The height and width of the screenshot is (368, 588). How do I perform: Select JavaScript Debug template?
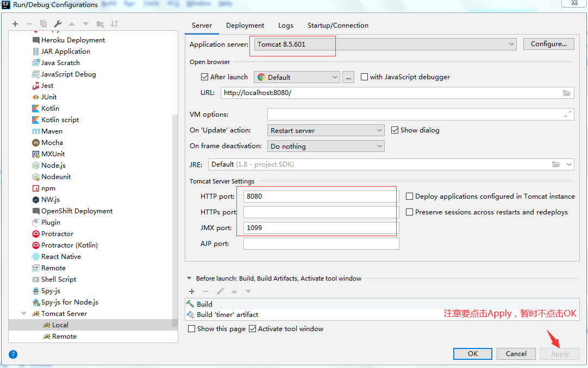64,74
